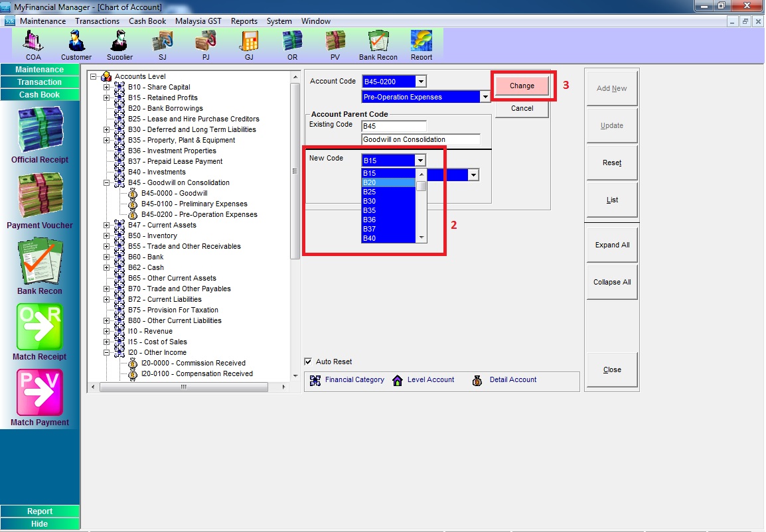Open the Account Code dropdown
This screenshot has height=532, width=766.
pos(420,82)
